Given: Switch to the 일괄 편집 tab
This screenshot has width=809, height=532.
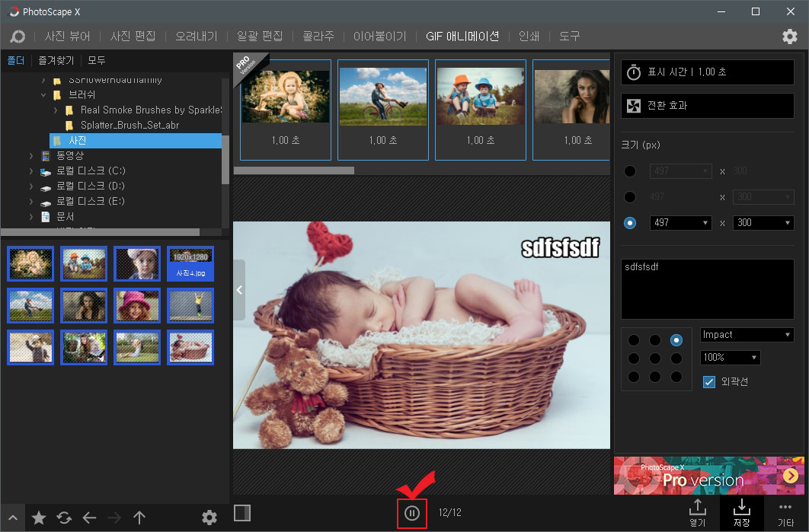Looking at the screenshot, I should click(x=260, y=36).
